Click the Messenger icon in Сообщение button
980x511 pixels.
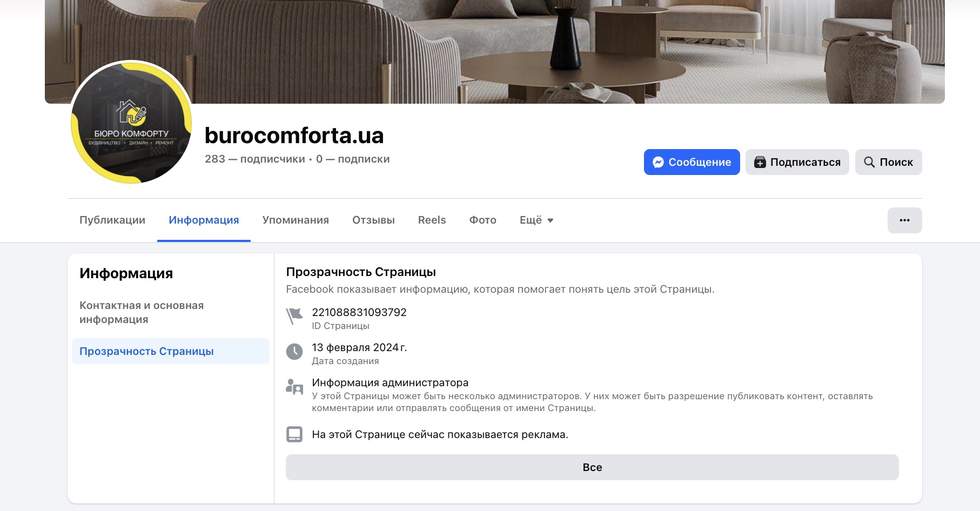click(x=658, y=162)
